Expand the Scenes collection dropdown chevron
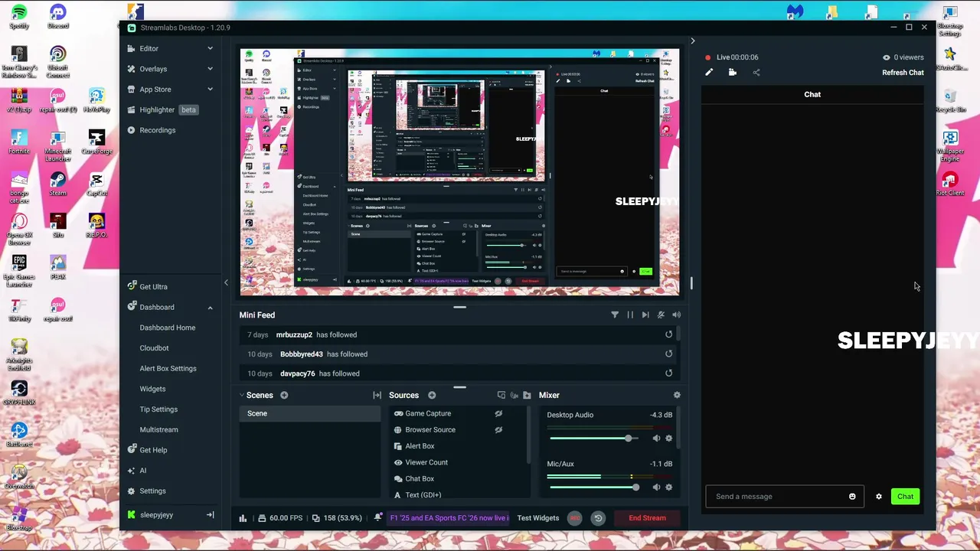980x551 pixels. [x=242, y=395]
